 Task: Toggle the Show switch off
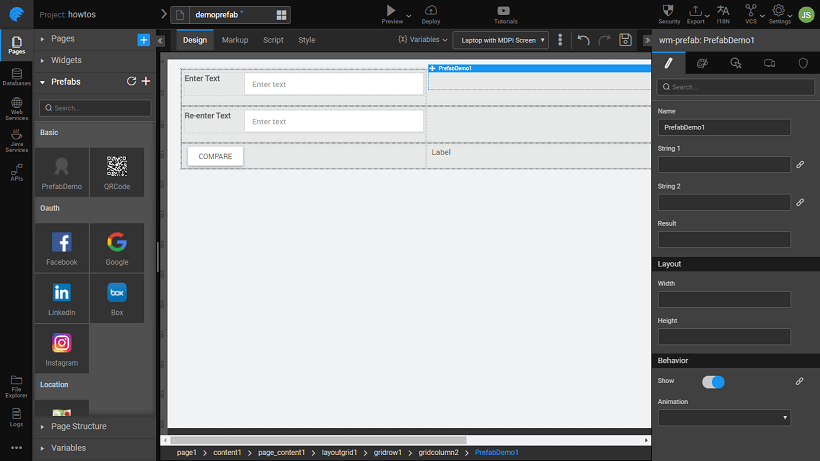(x=713, y=381)
